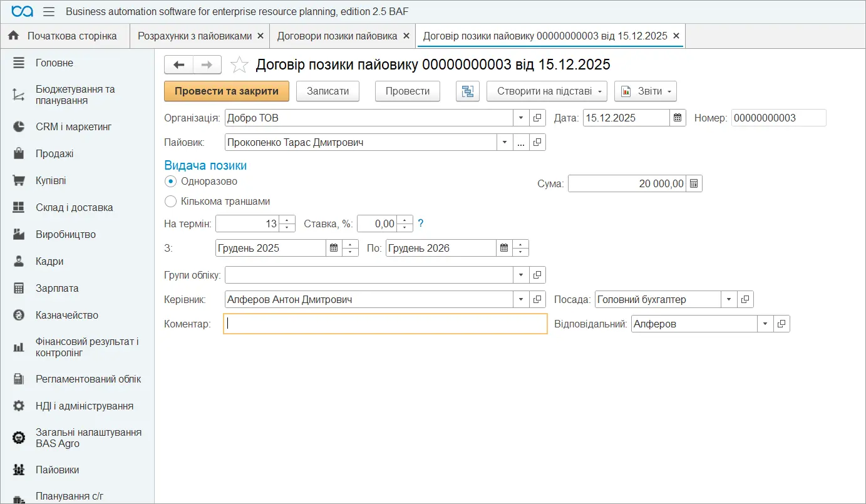Open Організація record with open button
This screenshot has height=504, width=866.
pos(538,118)
